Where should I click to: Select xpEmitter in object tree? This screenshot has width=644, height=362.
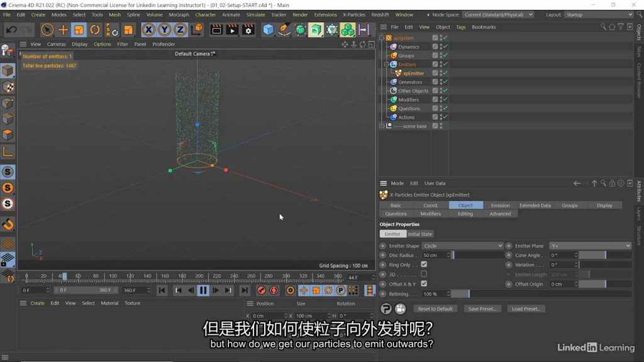pyautogui.click(x=413, y=73)
